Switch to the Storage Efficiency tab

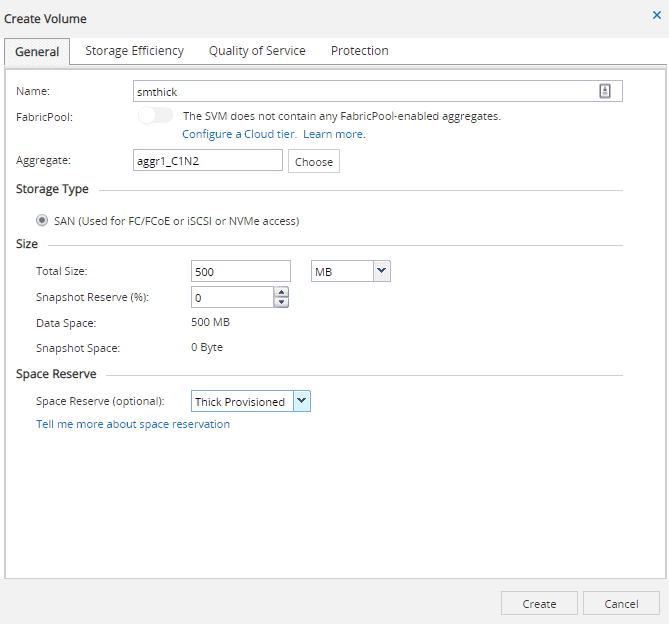(134, 51)
